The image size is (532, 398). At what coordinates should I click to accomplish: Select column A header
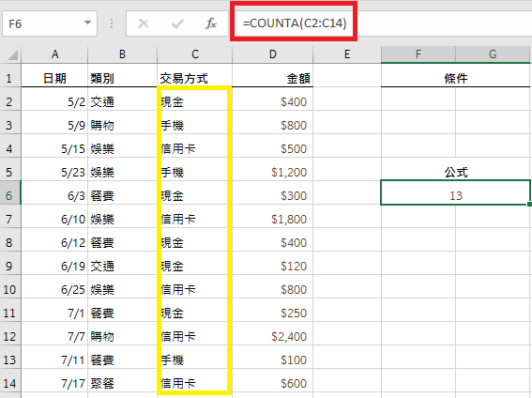54,54
